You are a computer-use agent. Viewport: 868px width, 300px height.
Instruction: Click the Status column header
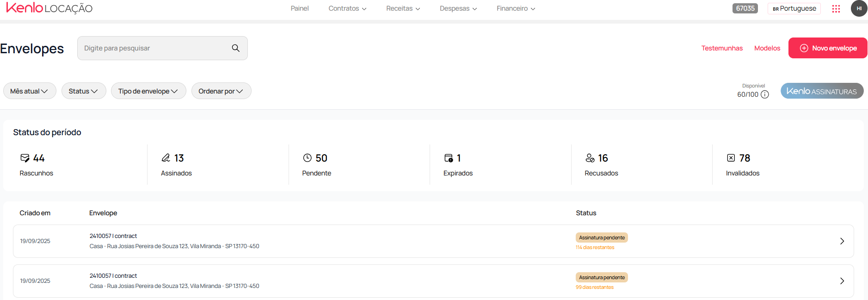coord(586,213)
